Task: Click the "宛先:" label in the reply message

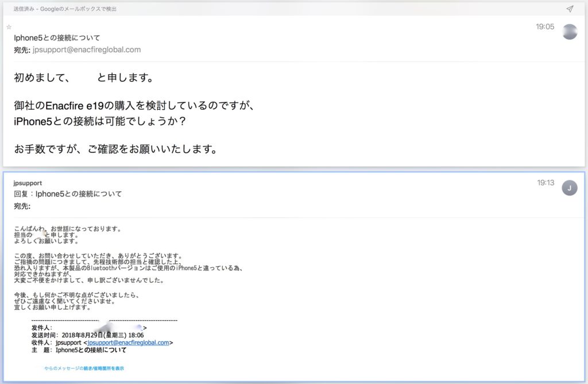Action: pyautogui.click(x=22, y=206)
